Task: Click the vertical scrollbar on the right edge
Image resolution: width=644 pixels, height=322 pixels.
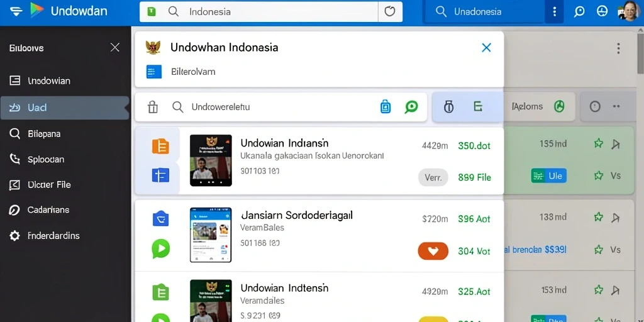Action: (x=640, y=53)
